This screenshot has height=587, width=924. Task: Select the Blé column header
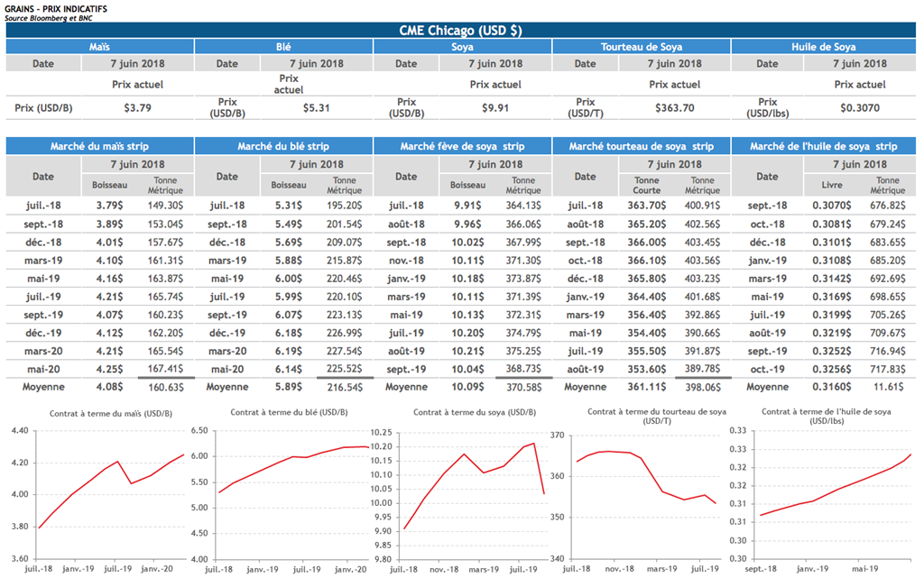pyautogui.click(x=282, y=47)
